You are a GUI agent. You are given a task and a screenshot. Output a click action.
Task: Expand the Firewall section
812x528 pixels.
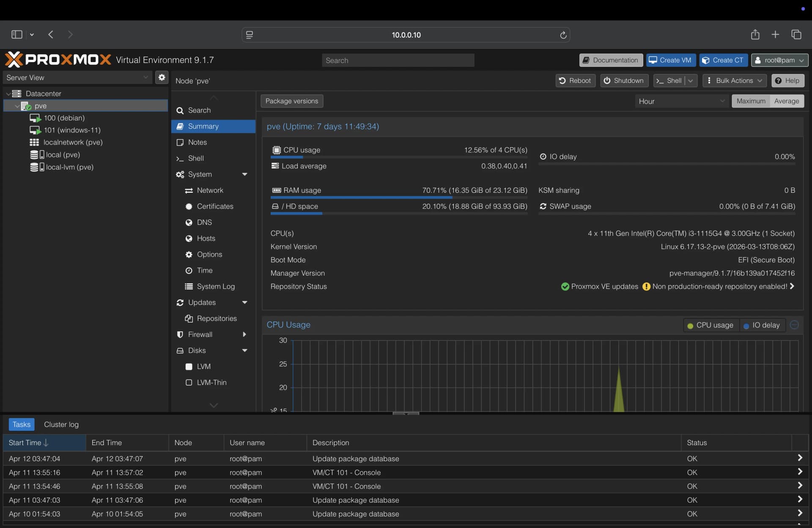click(245, 334)
